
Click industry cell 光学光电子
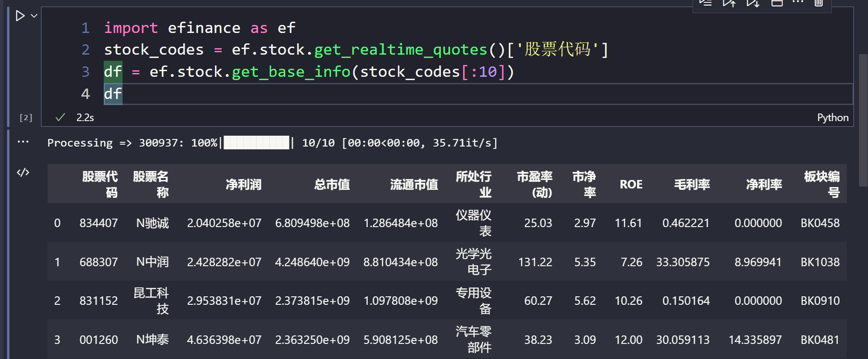tap(473, 262)
